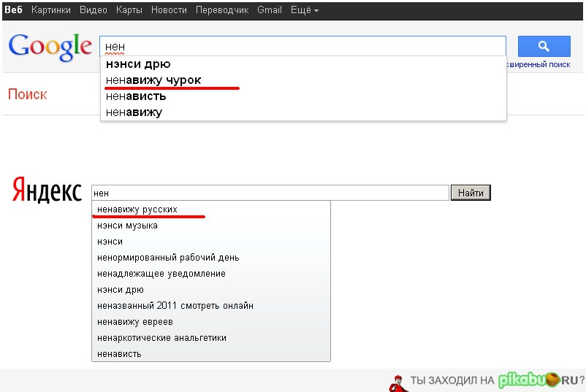Viewport: 586px width, 392px height.
Task: Open Gmail in the top bar
Action: [x=269, y=9]
